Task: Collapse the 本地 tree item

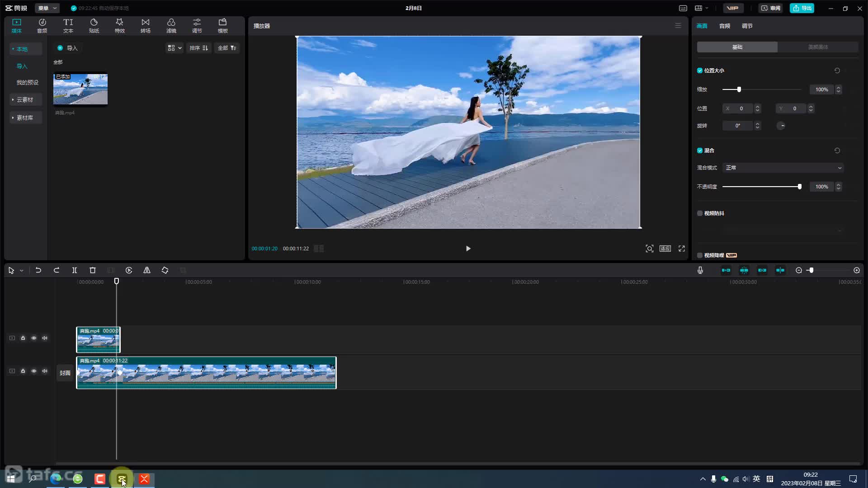Action: click(x=26, y=49)
